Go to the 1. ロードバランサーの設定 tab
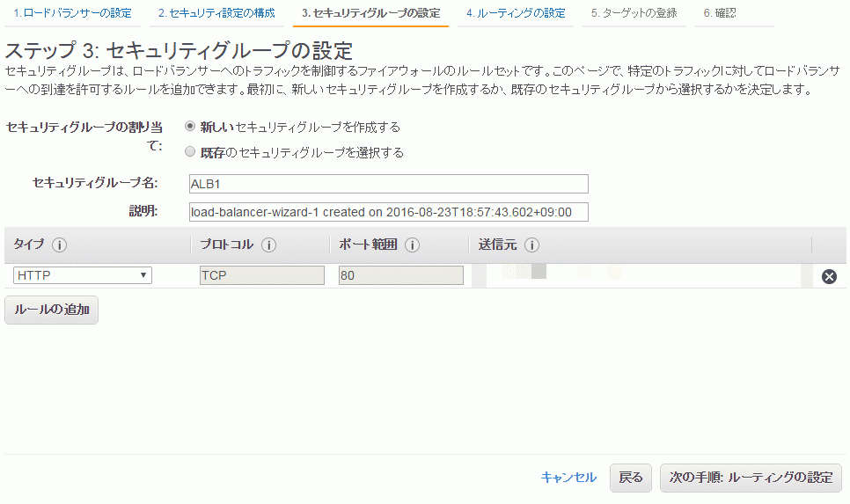 pos(73,13)
